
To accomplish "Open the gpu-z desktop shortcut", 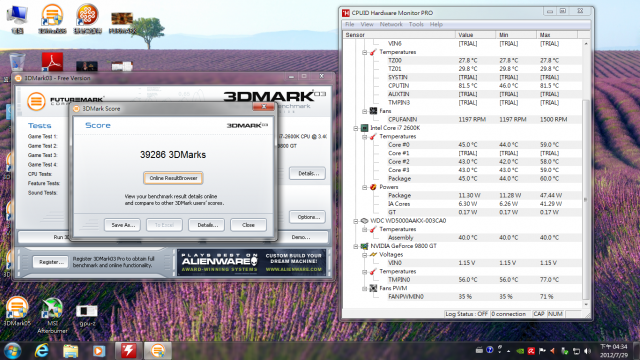I will pos(87,315).
